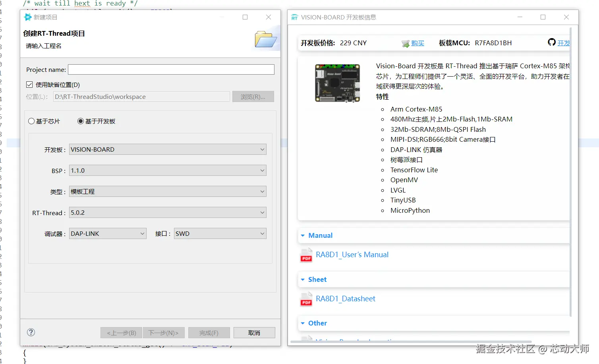Screen dimensions: 599x364
Task: Click the shopping cart purchase icon
Action: tap(405, 43)
